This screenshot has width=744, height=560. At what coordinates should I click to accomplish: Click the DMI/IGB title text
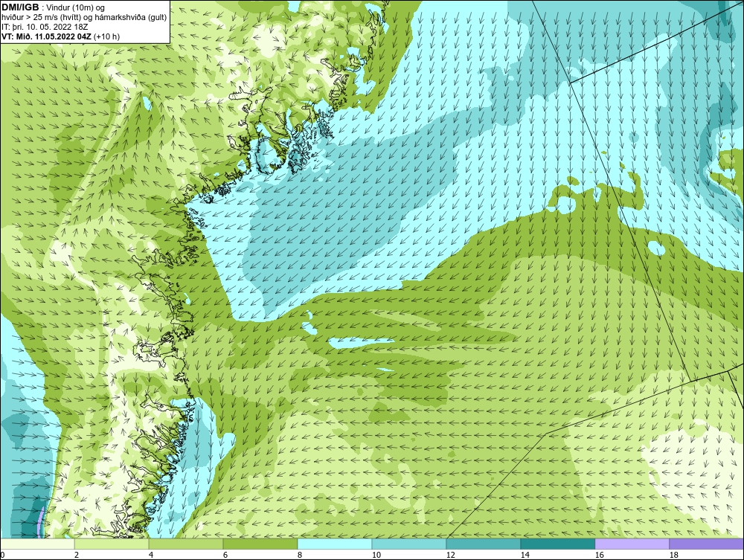coord(20,7)
